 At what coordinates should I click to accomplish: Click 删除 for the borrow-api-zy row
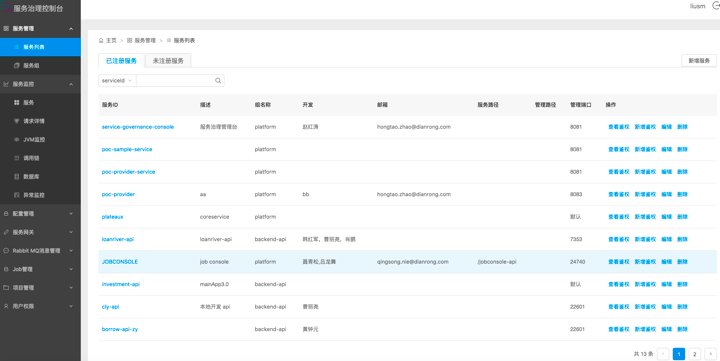click(x=682, y=329)
